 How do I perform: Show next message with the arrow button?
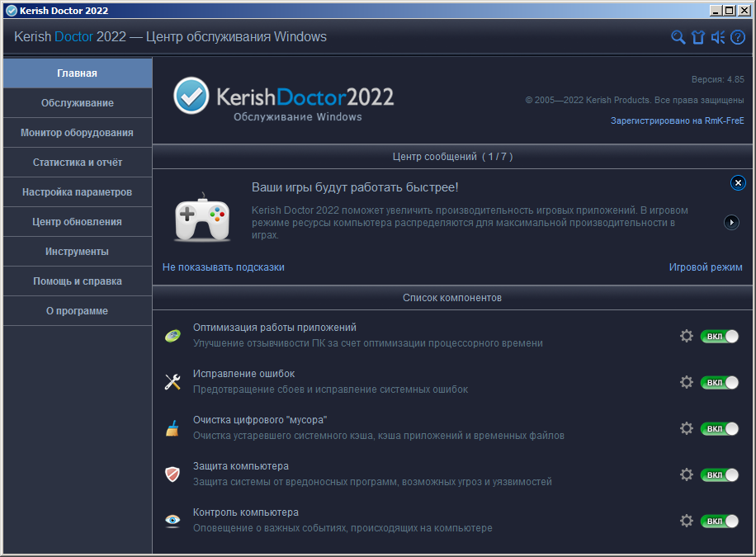pos(731,222)
